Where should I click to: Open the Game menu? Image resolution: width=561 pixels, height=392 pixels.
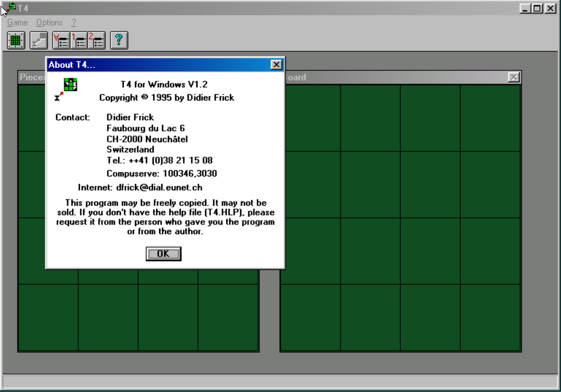click(x=17, y=23)
